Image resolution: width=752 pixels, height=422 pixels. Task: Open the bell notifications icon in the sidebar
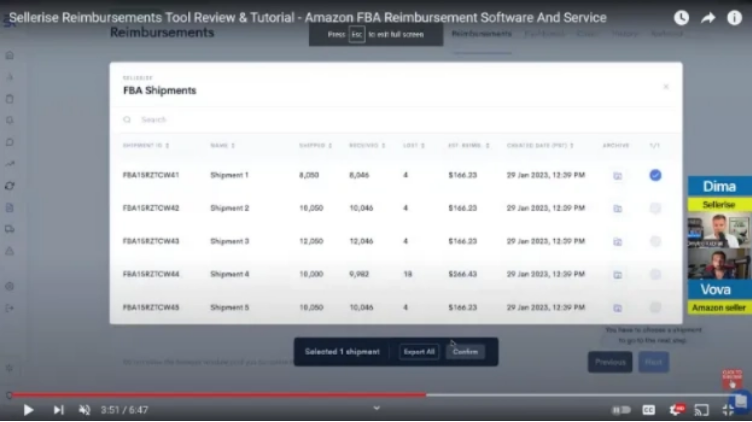(x=10, y=120)
